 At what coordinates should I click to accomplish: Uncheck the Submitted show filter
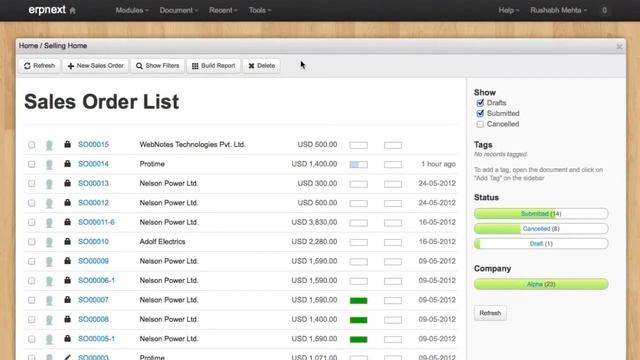tap(480, 113)
